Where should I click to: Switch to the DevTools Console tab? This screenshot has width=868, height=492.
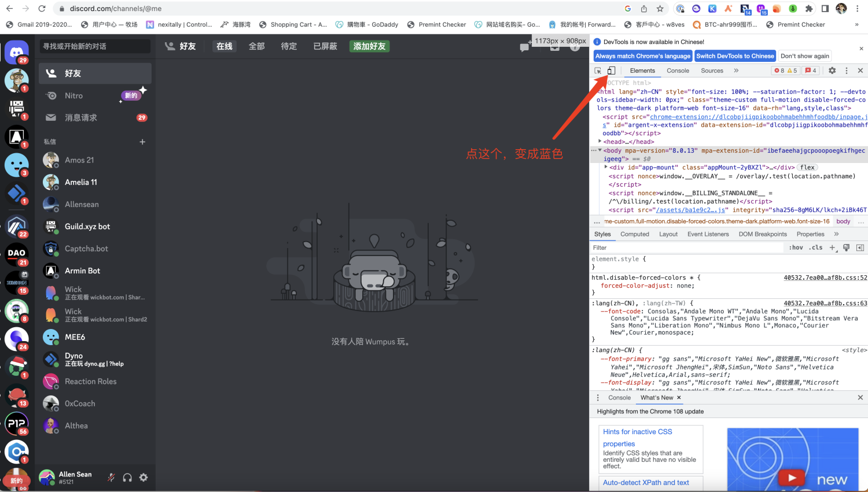(x=678, y=71)
